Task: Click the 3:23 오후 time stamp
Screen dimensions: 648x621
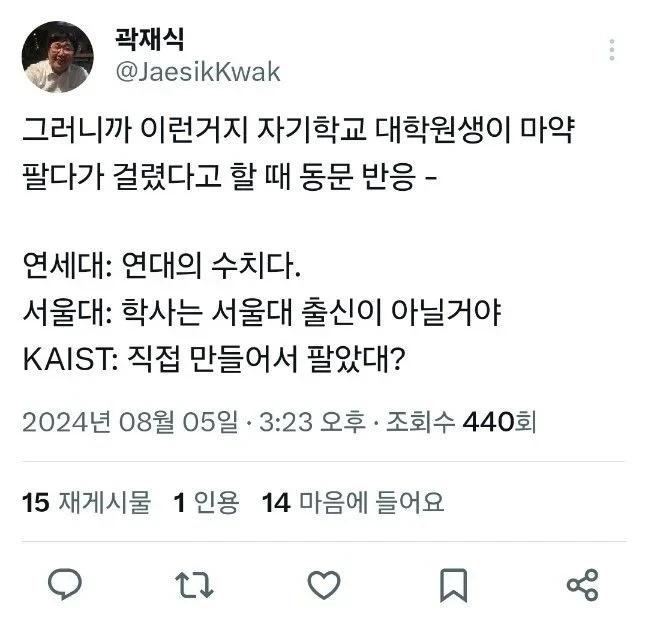Action: [x=312, y=422]
